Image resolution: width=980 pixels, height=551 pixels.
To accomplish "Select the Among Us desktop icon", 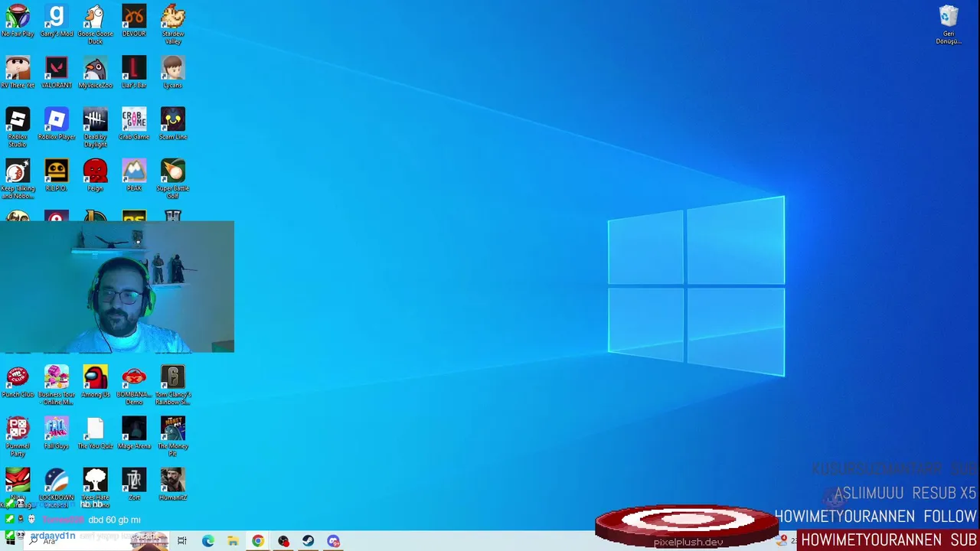I will click(x=95, y=382).
